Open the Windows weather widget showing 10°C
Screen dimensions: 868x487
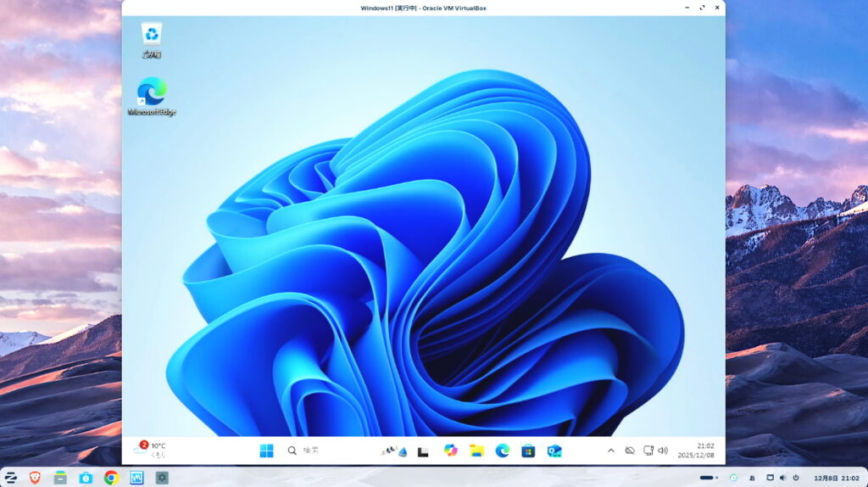[x=150, y=450]
